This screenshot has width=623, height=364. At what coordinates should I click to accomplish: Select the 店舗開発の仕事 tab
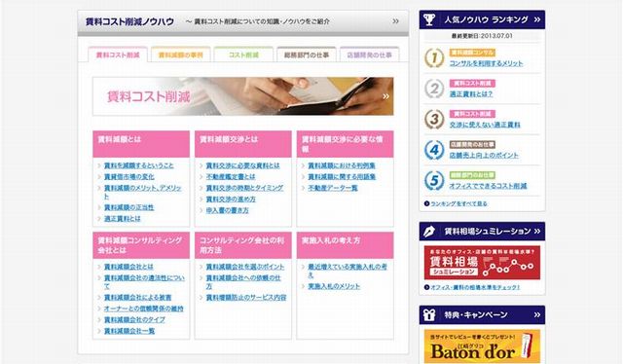(x=370, y=55)
